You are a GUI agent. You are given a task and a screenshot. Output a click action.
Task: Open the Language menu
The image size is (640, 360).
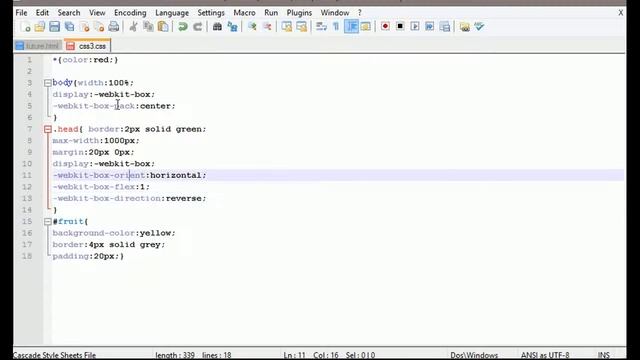coord(172,13)
